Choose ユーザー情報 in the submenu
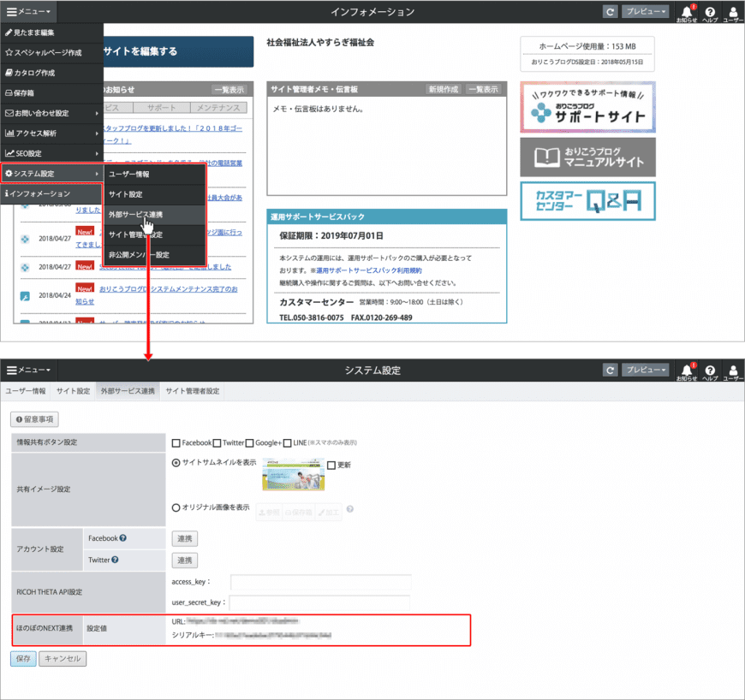The width and height of the screenshot is (745, 700). (x=155, y=175)
